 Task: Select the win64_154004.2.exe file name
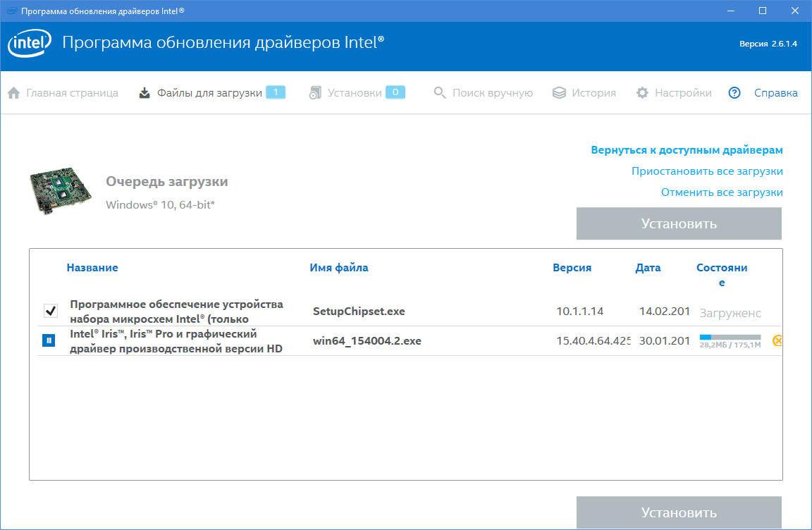point(367,340)
